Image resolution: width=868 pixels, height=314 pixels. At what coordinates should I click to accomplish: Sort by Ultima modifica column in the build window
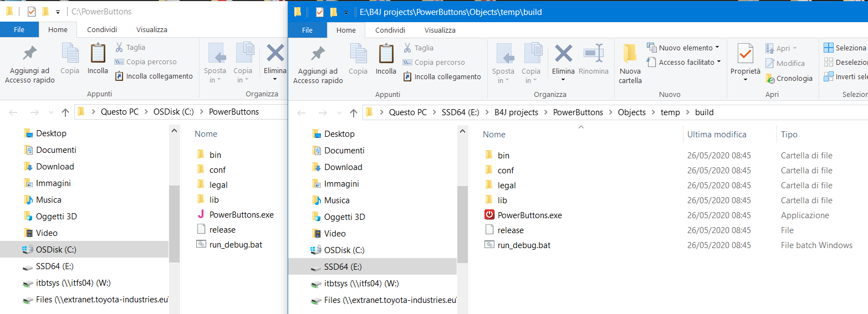pyautogui.click(x=717, y=134)
